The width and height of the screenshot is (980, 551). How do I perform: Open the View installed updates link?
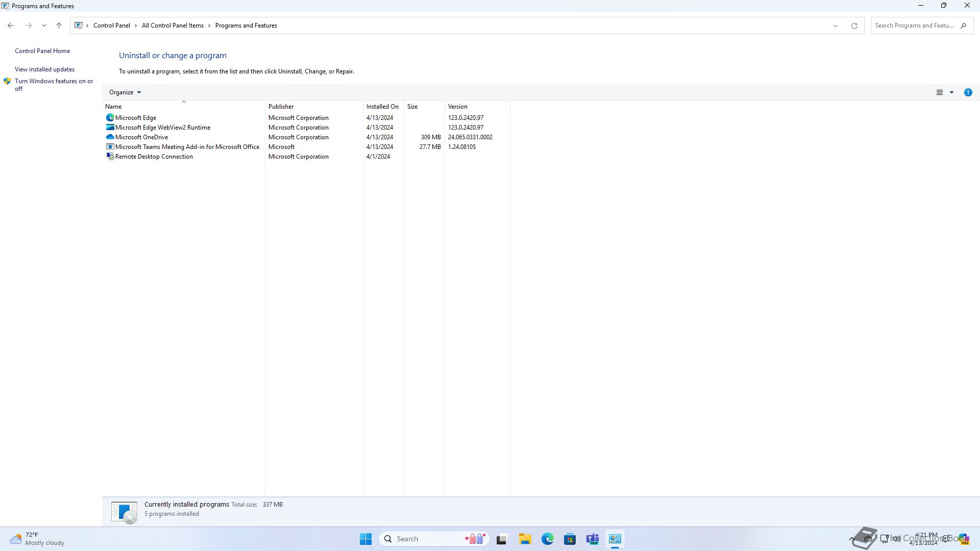[x=44, y=69]
